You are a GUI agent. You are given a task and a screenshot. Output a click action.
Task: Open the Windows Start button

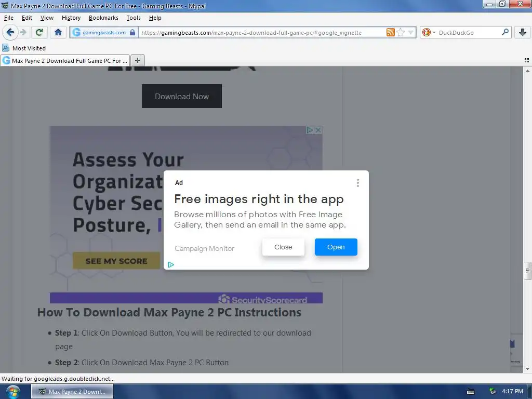pos(12,392)
